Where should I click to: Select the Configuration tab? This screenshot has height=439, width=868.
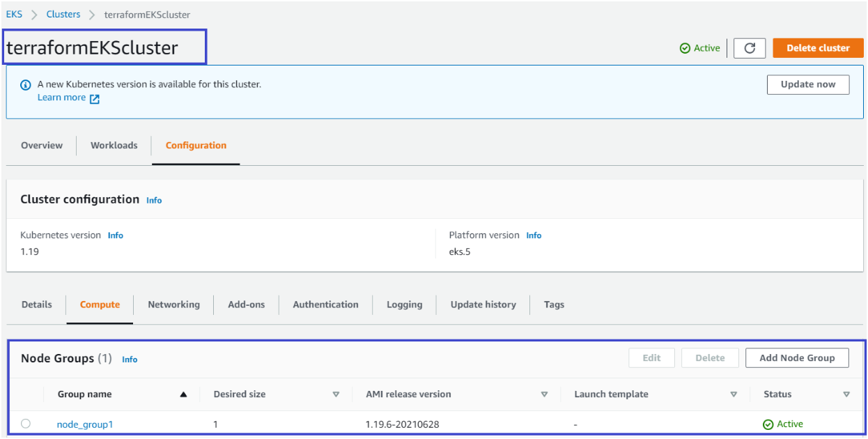point(196,146)
